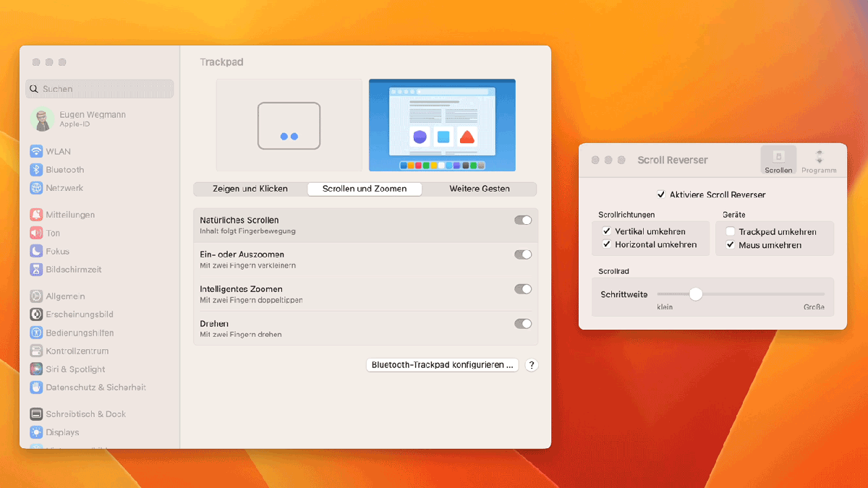Toggle Intelligentes Zoomen switch
The width and height of the screenshot is (868, 488).
pos(523,289)
